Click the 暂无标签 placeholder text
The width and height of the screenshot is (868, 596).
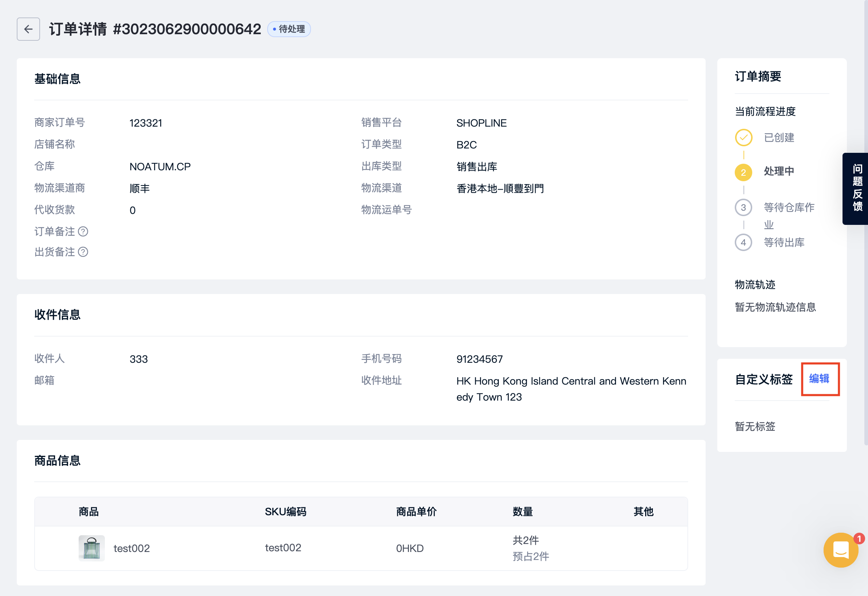[755, 426]
